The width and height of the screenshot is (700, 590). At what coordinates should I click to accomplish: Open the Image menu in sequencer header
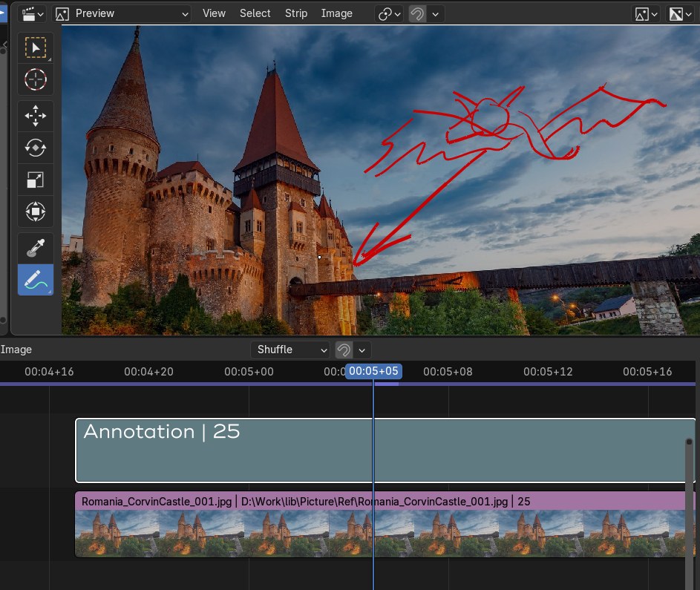16,350
